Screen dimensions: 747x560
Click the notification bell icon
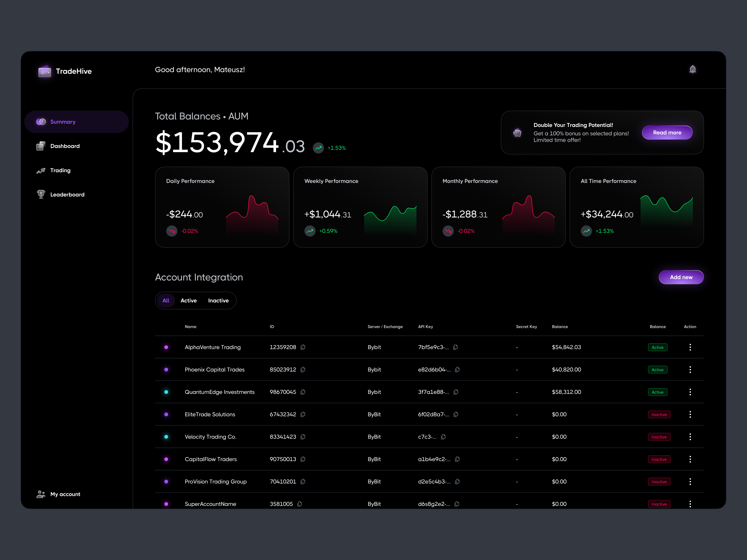(x=693, y=69)
